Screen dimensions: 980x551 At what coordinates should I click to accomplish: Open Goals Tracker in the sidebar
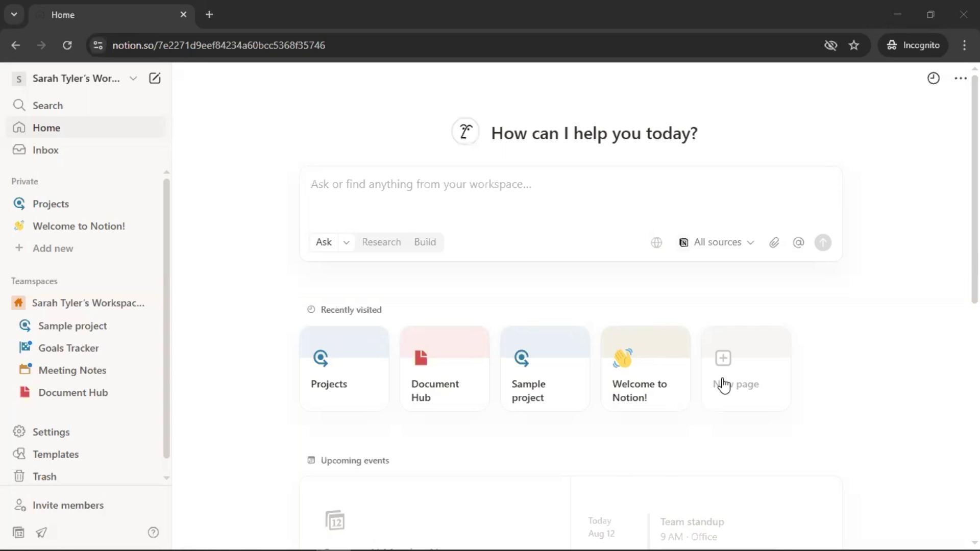(68, 348)
